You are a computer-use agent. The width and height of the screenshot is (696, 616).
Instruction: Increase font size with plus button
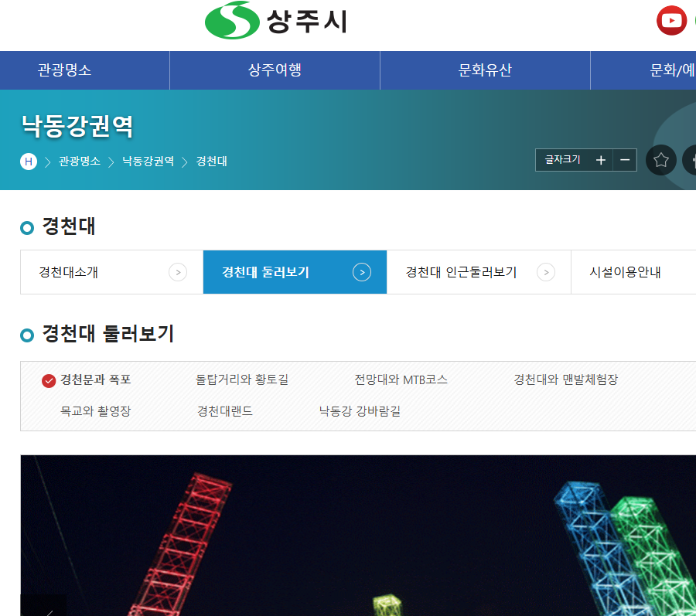[x=601, y=160]
